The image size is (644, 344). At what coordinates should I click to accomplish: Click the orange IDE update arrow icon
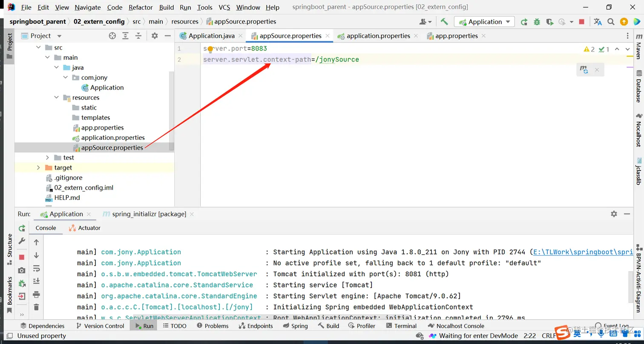(x=624, y=22)
